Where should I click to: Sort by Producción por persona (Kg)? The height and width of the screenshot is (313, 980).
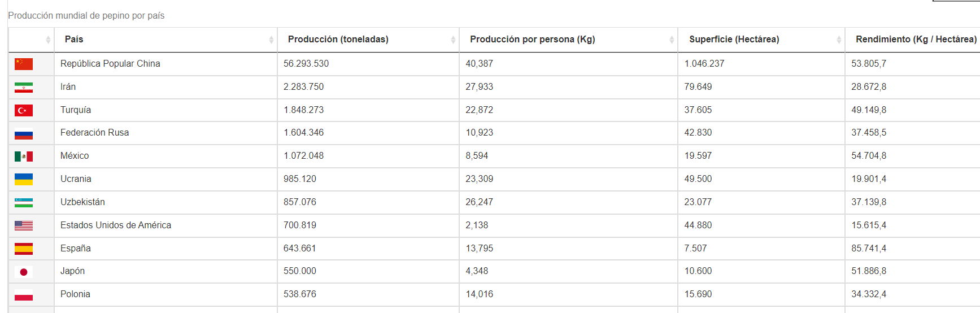pyautogui.click(x=532, y=40)
